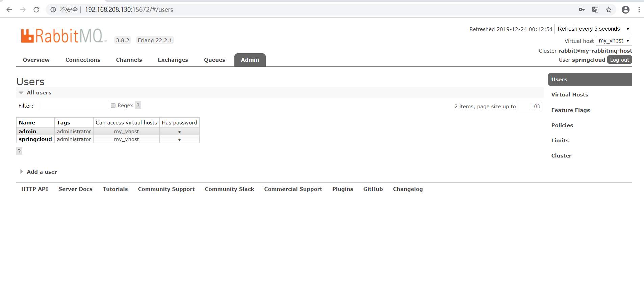
Task: Switch to the Queues tab
Action: pyautogui.click(x=214, y=60)
